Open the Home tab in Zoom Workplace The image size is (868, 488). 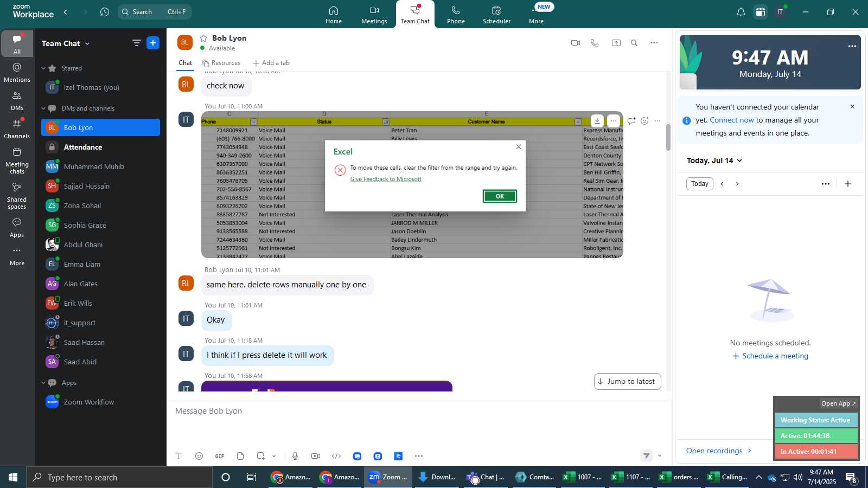pyautogui.click(x=334, y=15)
